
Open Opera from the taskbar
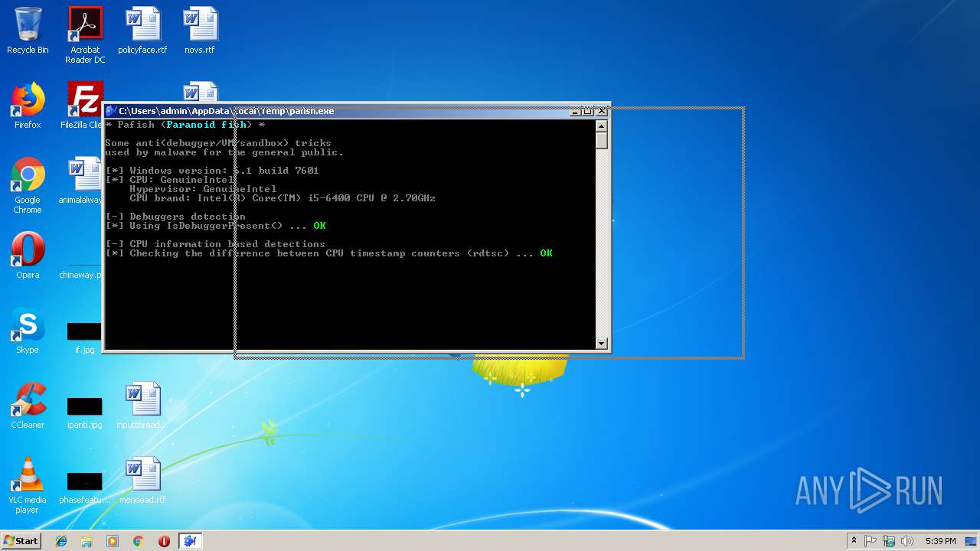(x=164, y=541)
